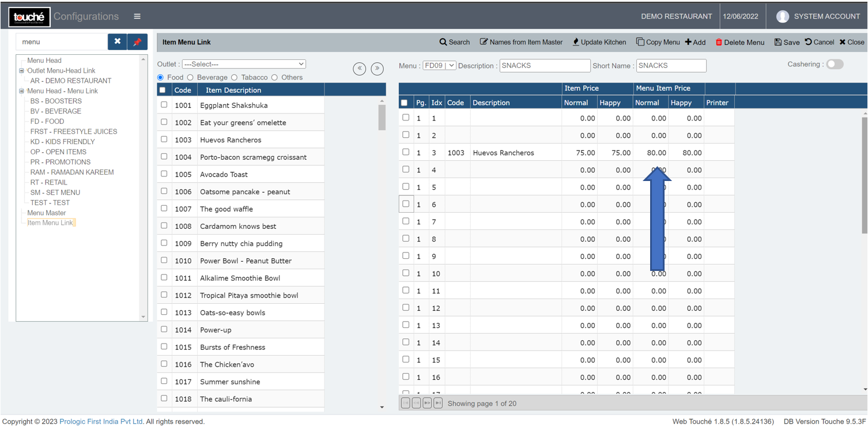Clear the menu search with X icon
Viewport: 868px width, 426px height.
tap(117, 42)
